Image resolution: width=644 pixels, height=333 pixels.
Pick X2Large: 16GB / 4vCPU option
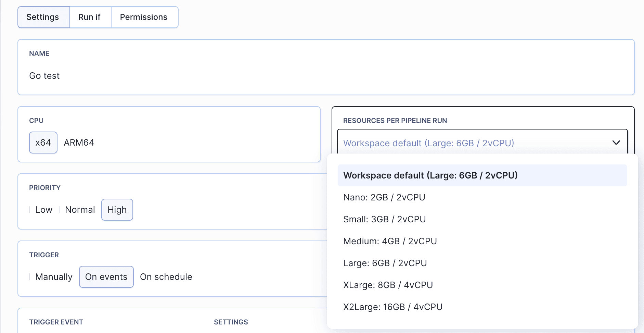click(392, 307)
